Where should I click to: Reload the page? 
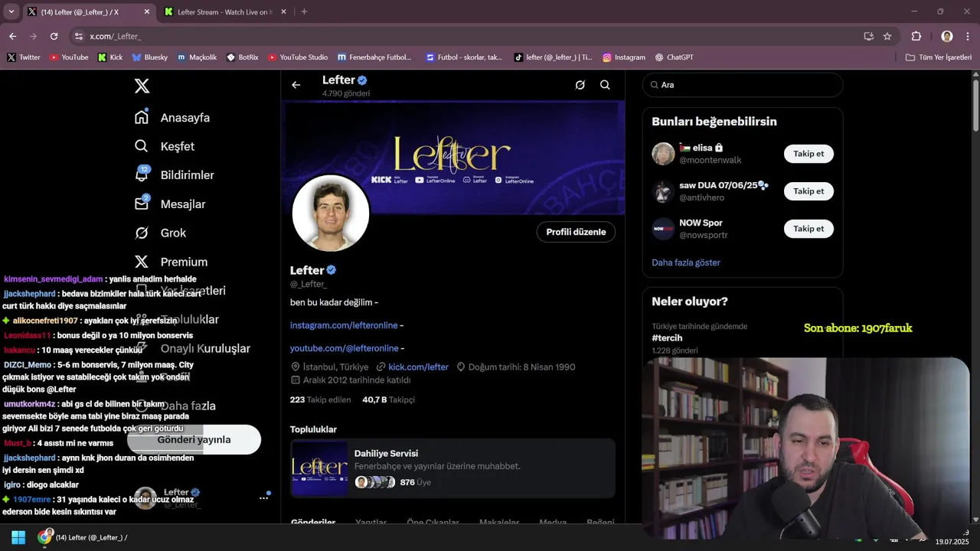(54, 36)
